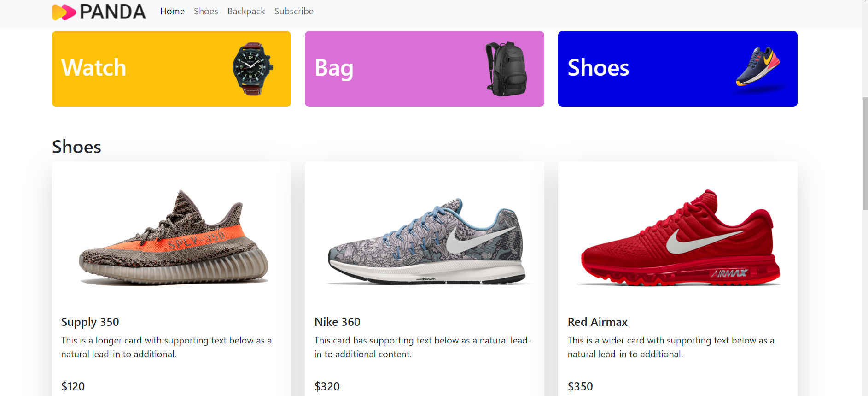Click the Nike 360 product title

click(337, 322)
